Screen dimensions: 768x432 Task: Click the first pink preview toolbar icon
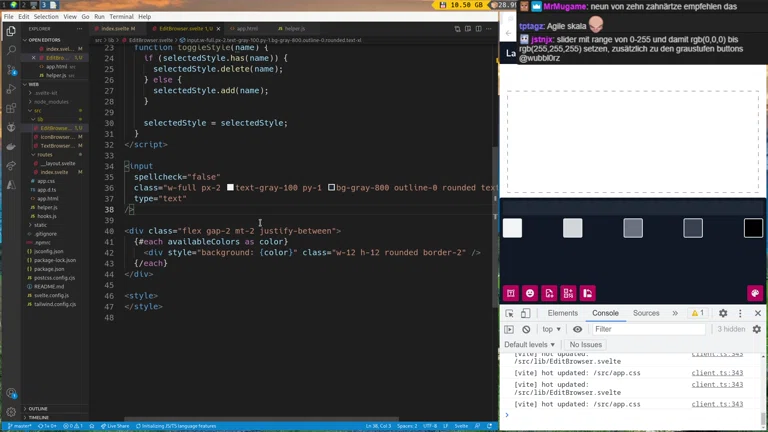(510, 293)
